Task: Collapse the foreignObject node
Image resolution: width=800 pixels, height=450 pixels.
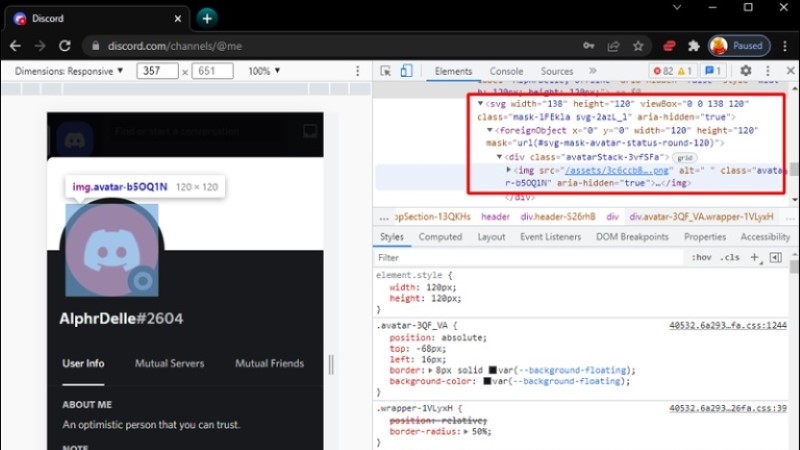Action: tap(489, 130)
